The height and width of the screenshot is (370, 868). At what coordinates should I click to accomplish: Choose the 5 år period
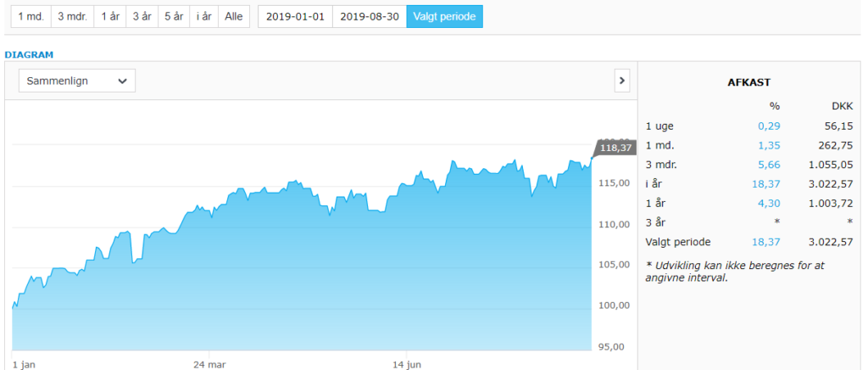(x=174, y=17)
